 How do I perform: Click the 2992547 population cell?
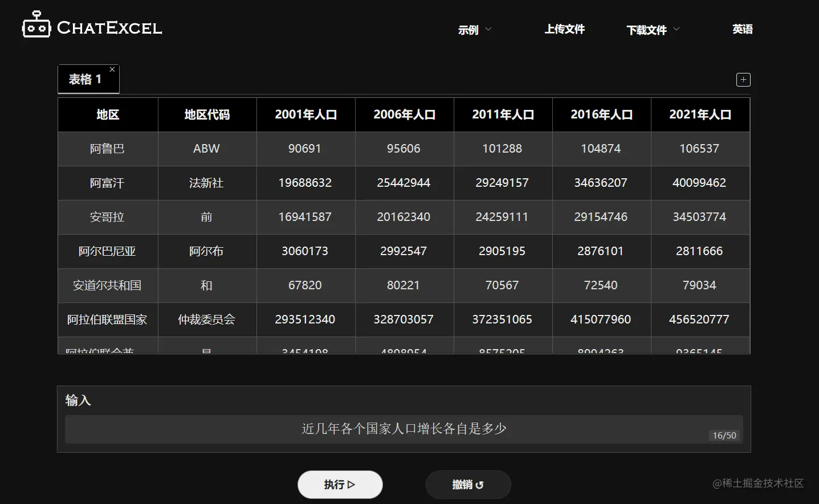pyautogui.click(x=404, y=251)
